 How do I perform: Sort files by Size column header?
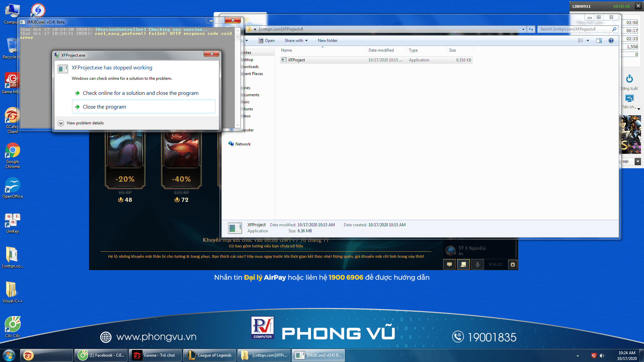(460, 50)
